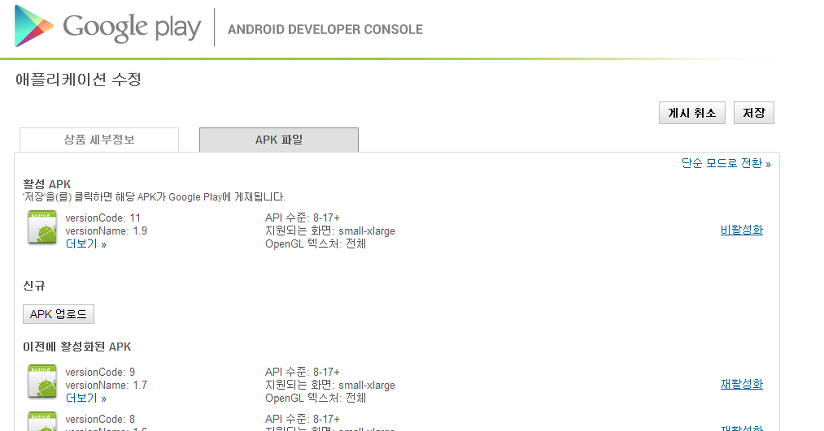Click OpenGL 텍스처: 전체 for versionCode 9
Screen dimensions: 824x431
point(315,398)
